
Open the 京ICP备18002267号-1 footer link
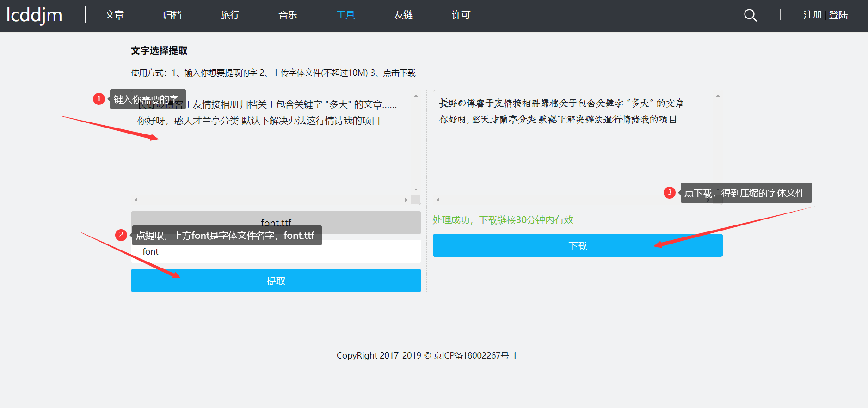point(470,355)
